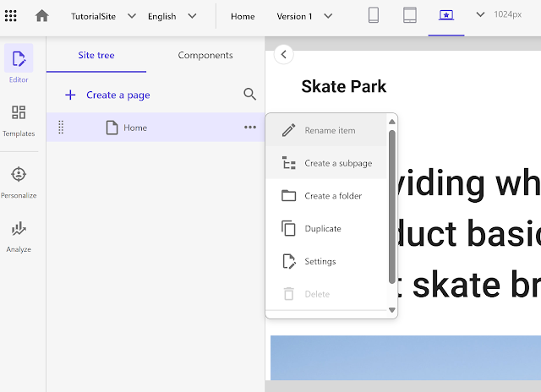Select the desktop device preview
Image resolution: width=541 pixels, height=392 pixels.
pyautogui.click(x=446, y=15)
